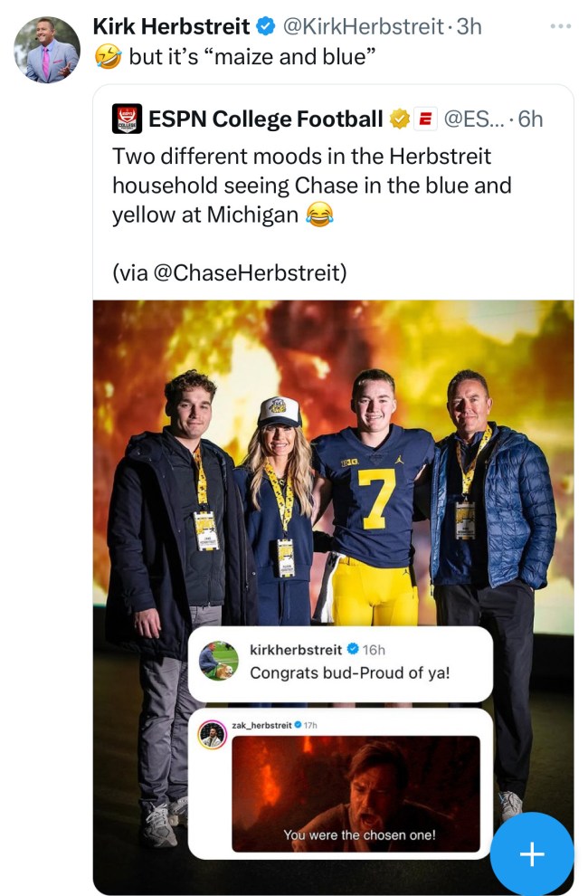Open the three-dot more options menu
The height and width of the screenshot is (896, 588).
coord(561,26)
